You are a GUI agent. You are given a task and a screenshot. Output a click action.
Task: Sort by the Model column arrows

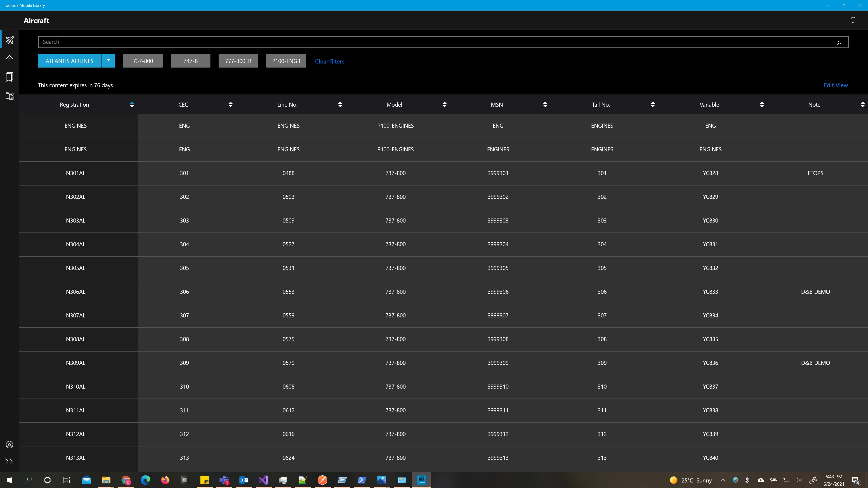click(x=444, y=104)
